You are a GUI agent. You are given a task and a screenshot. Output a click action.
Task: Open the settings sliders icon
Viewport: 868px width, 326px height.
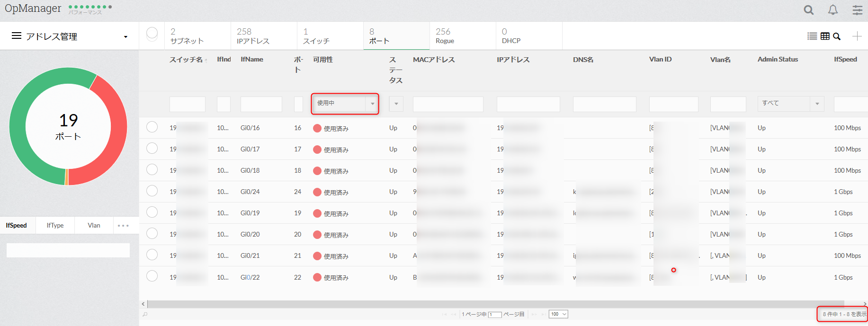pyautogui.click(x=858, y=10)
